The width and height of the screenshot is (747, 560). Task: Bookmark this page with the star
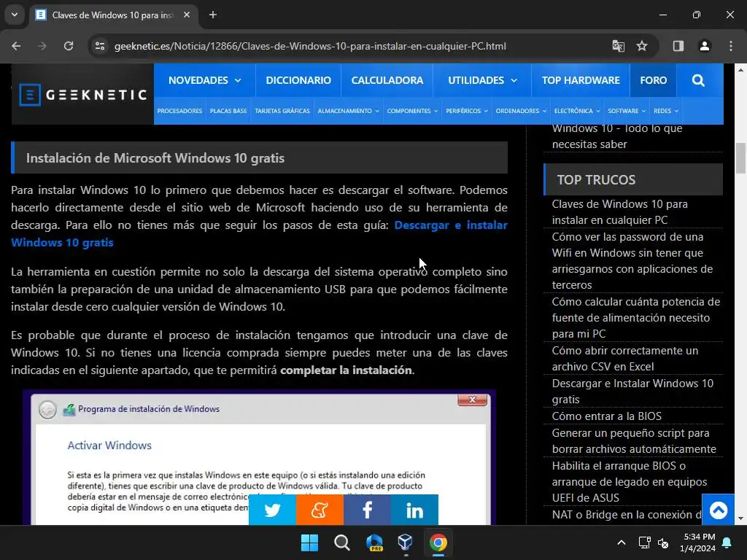(x=642, y=46)
